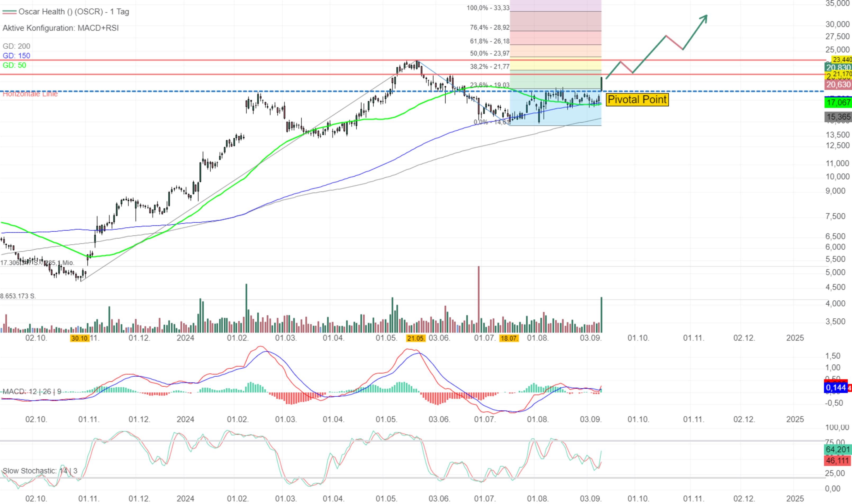The image size is (852, 504).
Task: Click the orange 21.05. date marker
Action: point(416,338)
